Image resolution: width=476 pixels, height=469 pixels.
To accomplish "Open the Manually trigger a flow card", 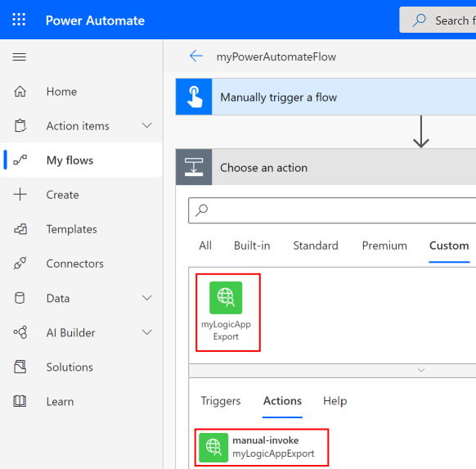I will point(326,97).
